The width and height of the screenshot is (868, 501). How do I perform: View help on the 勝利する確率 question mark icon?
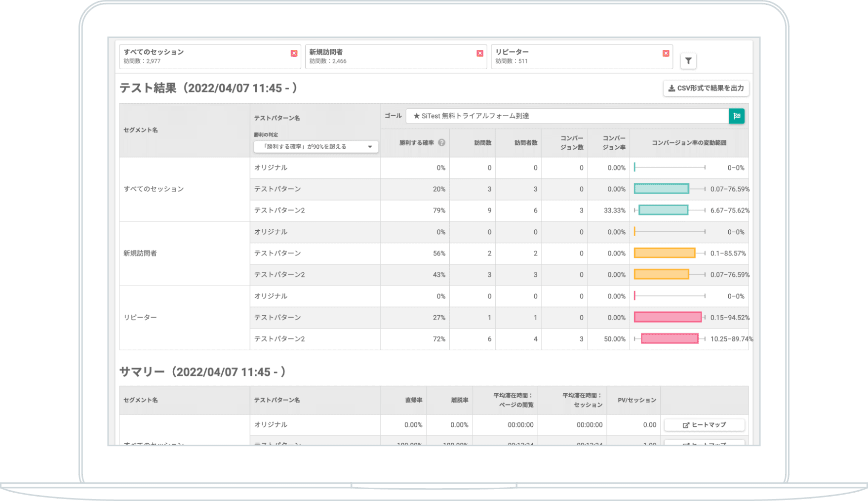[442, 143]
